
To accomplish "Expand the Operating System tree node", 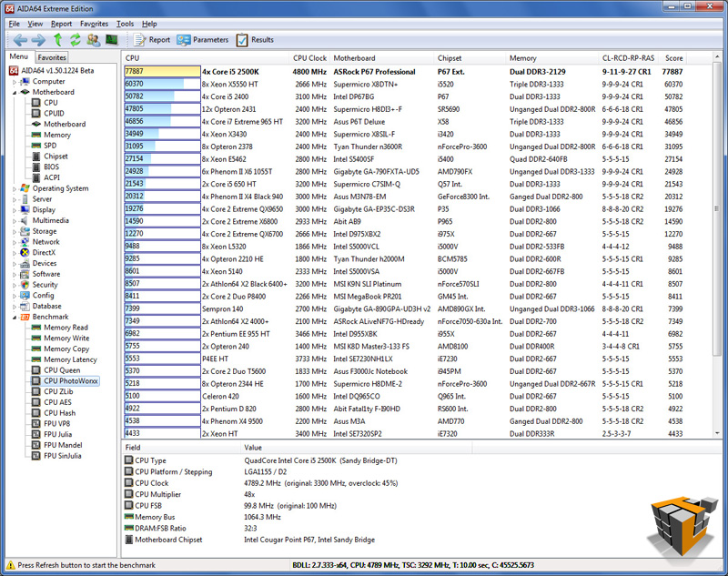I will pyautogui.click(x=15, y=189).
